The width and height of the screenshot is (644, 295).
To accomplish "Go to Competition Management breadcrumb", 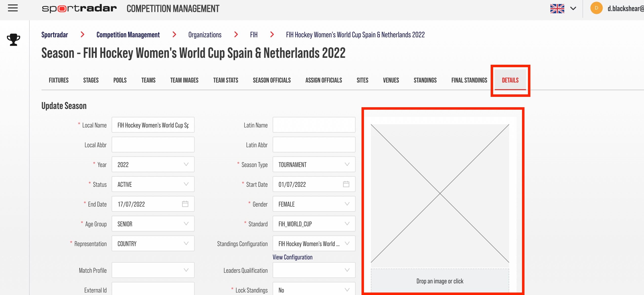I will pyautogui.click(x=128, y=35).
